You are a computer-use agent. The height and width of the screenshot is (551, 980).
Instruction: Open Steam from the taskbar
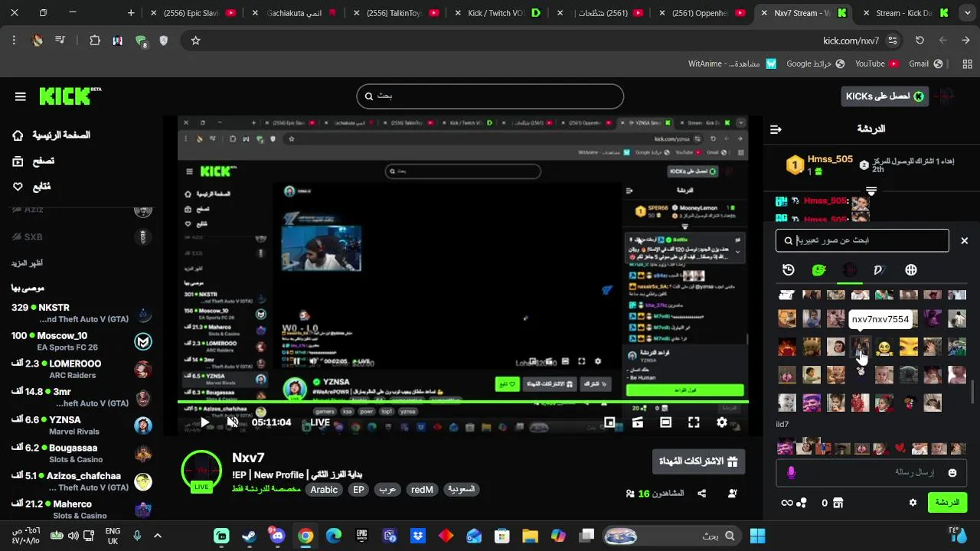[x=249, y=536]
